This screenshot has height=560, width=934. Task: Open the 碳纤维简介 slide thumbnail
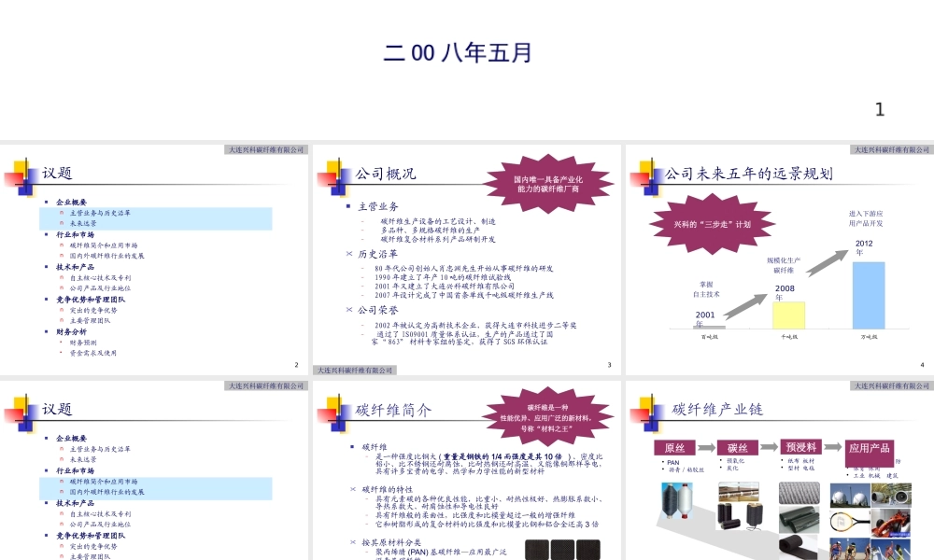pyautogui.click(x=467, y=470)
